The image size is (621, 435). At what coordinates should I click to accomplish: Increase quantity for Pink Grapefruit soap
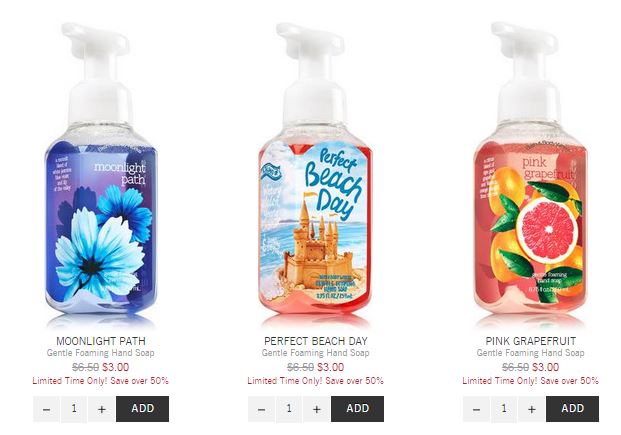532,409
